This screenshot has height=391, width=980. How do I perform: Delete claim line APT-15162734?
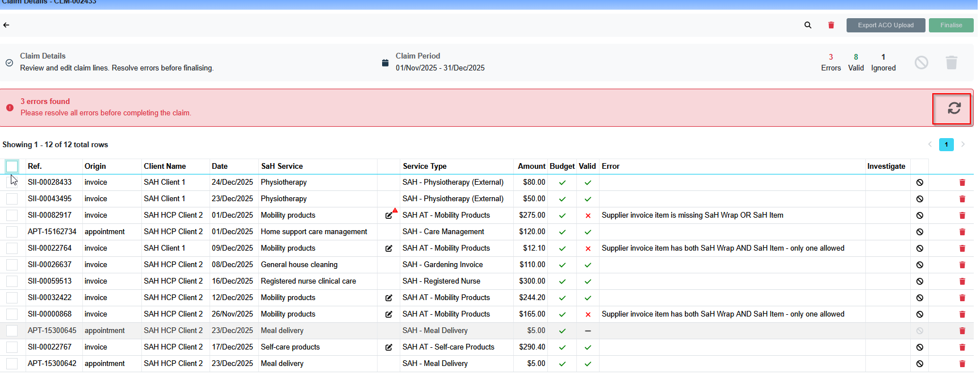coord(962,232)
